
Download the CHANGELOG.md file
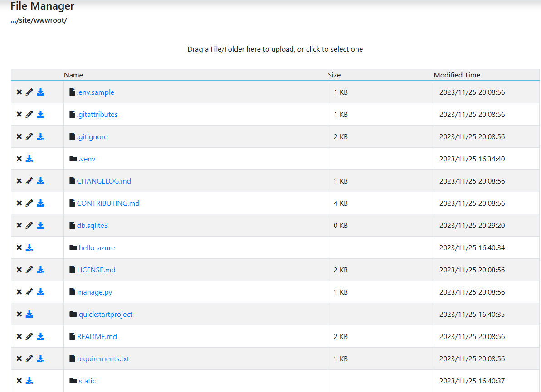(40, 181)
